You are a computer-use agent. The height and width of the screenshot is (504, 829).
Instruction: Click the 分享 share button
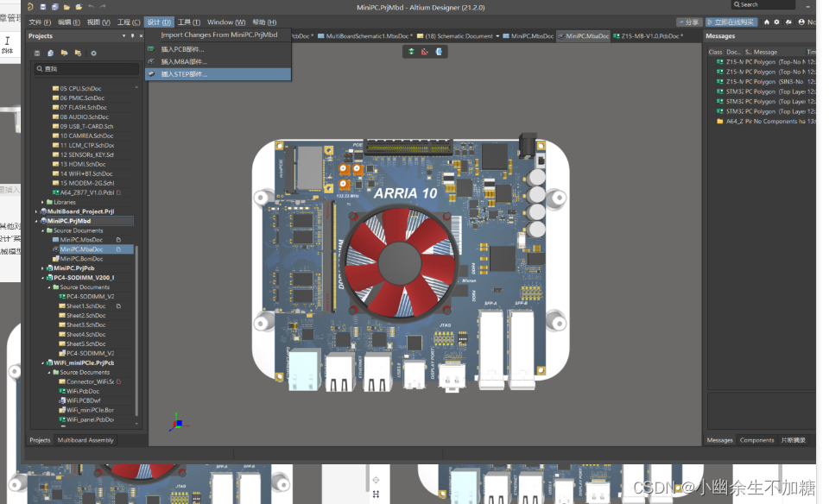coord(689,22)
